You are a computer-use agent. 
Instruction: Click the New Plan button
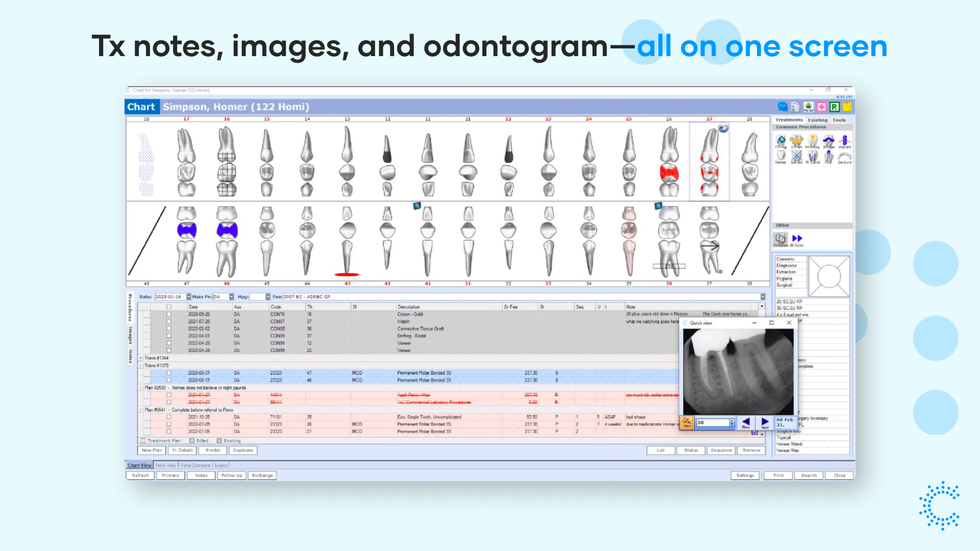click(152, 450)
